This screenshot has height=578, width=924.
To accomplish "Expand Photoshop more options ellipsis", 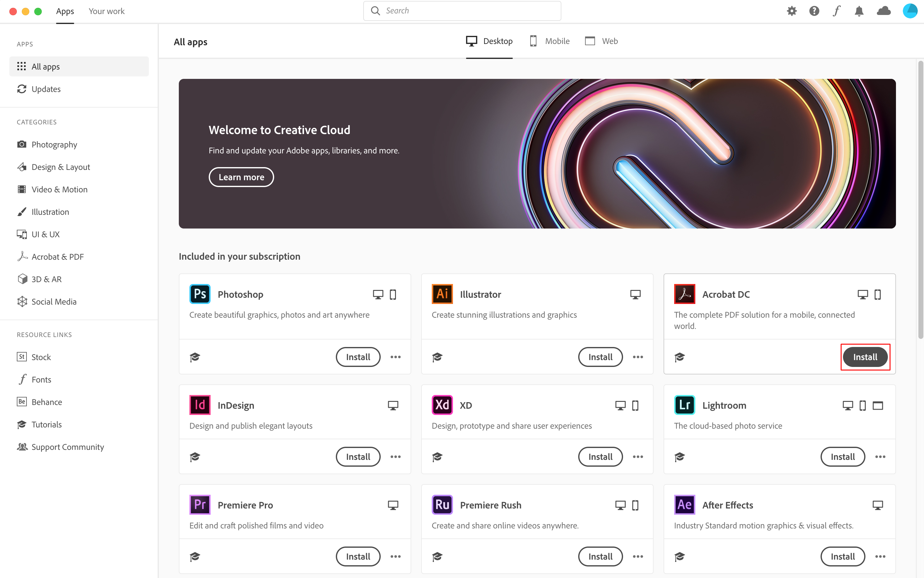I will (x=395, y=357).
